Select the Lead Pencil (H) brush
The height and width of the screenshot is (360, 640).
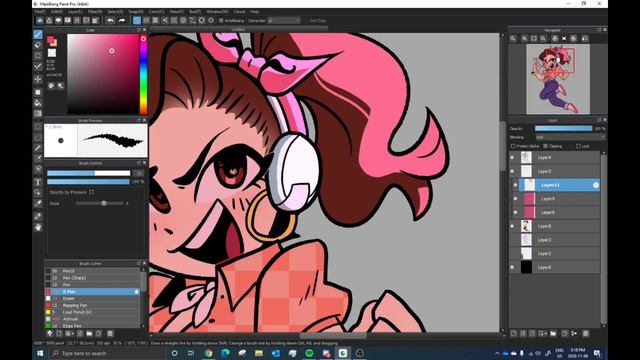[92, 312]
